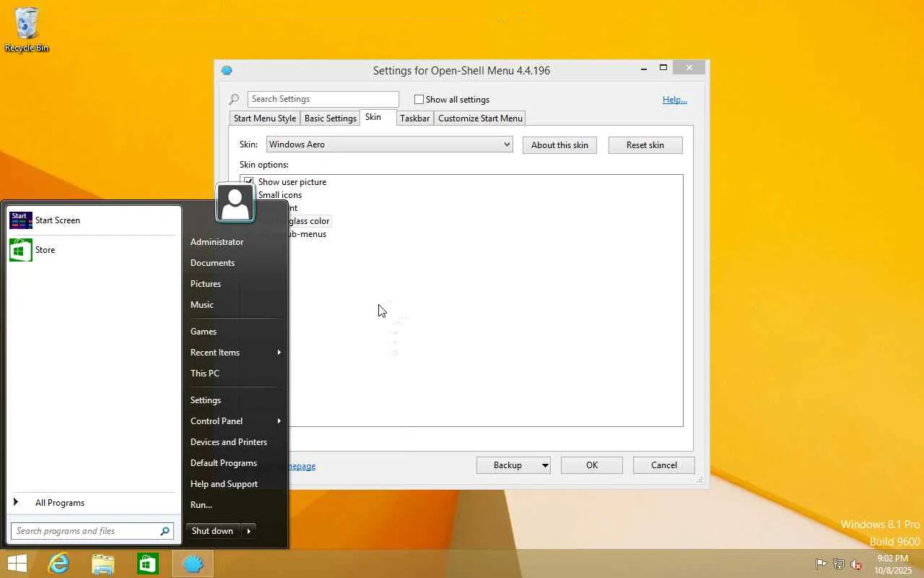Screen dimensions: 924x578
Task: Click the Shut down button
Action: pos(213,531)
